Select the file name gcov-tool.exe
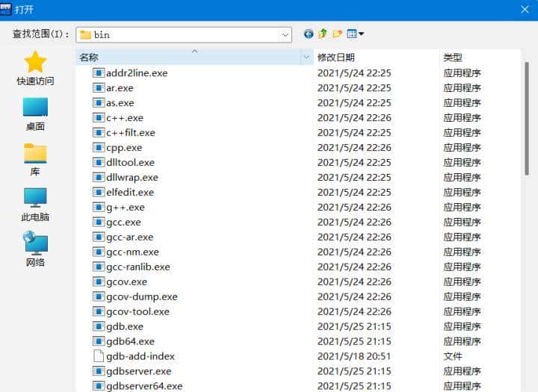Image resolution: width=538 pixels, height=392 pixels. pos(138,312)
